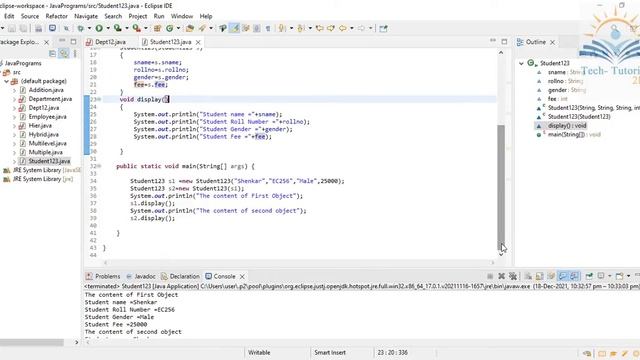Viewport: 640px width, 360px height.
Task: Click the External Tools run icon
Action: pos(136,28)
